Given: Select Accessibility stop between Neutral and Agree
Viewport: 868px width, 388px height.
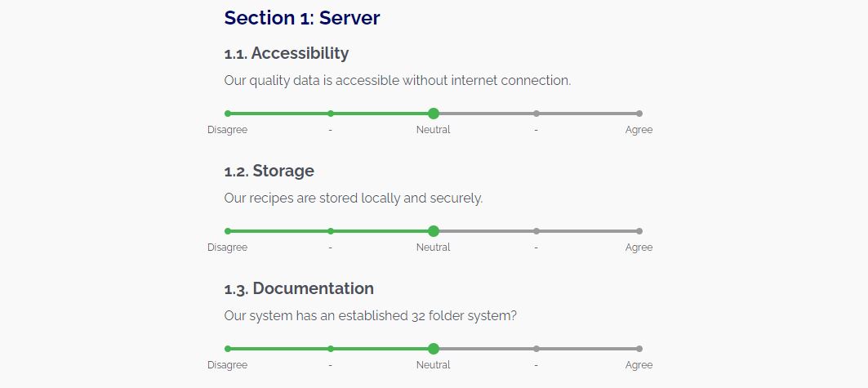Looking at the screenshot, I should pyautogui.click(x=536, y=114).
